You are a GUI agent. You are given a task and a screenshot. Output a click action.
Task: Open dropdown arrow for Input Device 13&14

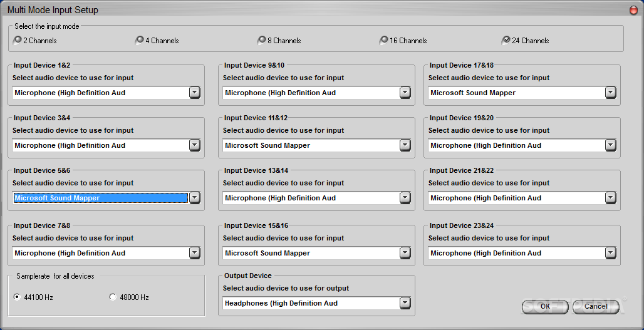coord(405,198)
